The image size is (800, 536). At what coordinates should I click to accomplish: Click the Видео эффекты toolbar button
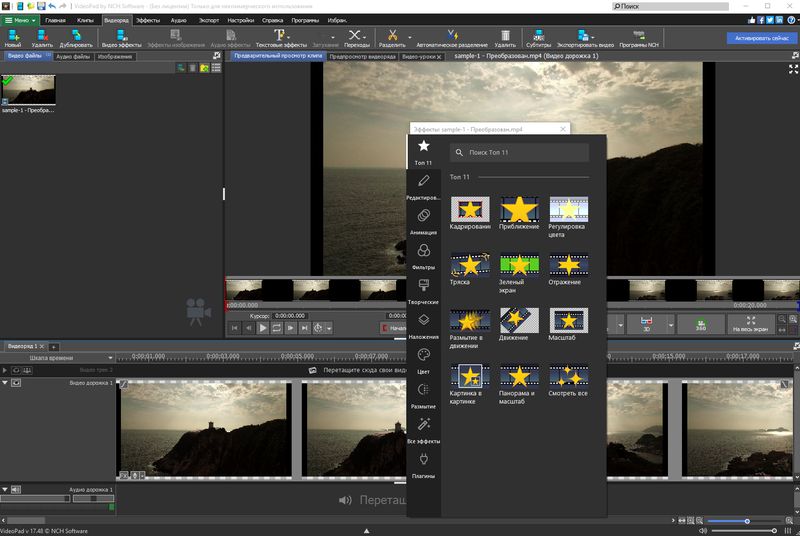click(x=121, y=37)
